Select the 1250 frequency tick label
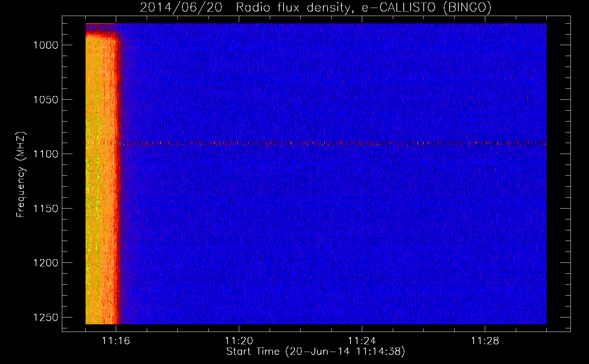The height and width of the screenshot is (364, 589). (x=46, y=317)
